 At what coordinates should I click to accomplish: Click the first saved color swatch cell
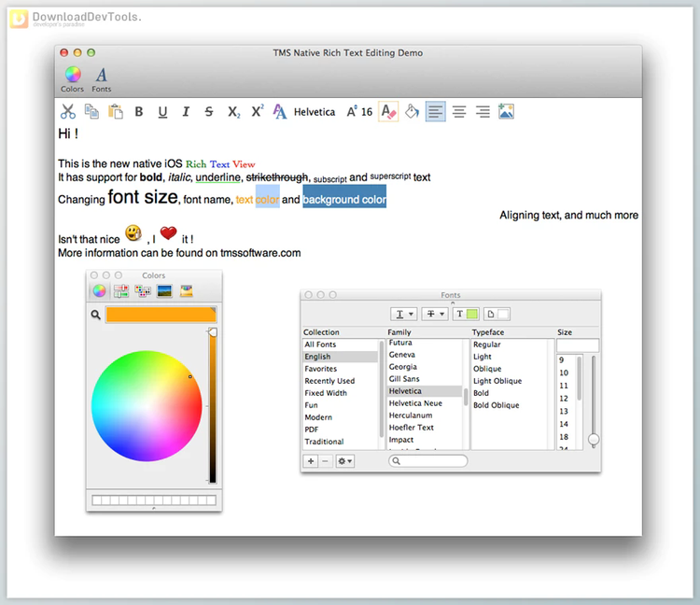coord(96,500)
